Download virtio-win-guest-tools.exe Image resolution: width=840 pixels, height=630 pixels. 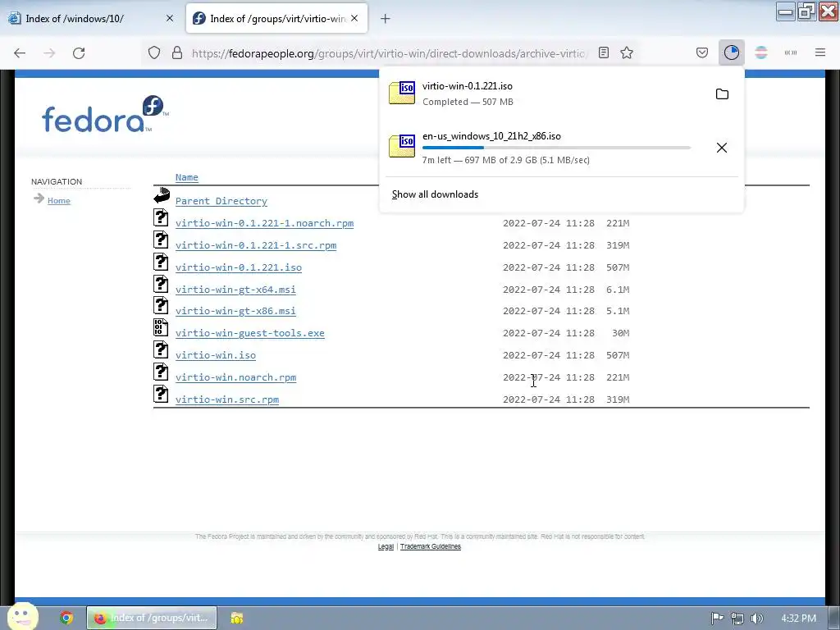tap(250, 333)
